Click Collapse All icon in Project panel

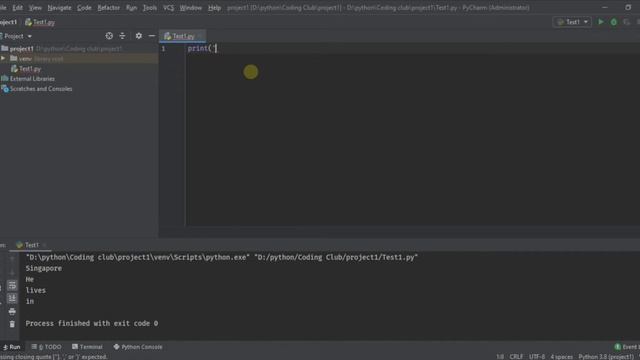tap(122, 36)
